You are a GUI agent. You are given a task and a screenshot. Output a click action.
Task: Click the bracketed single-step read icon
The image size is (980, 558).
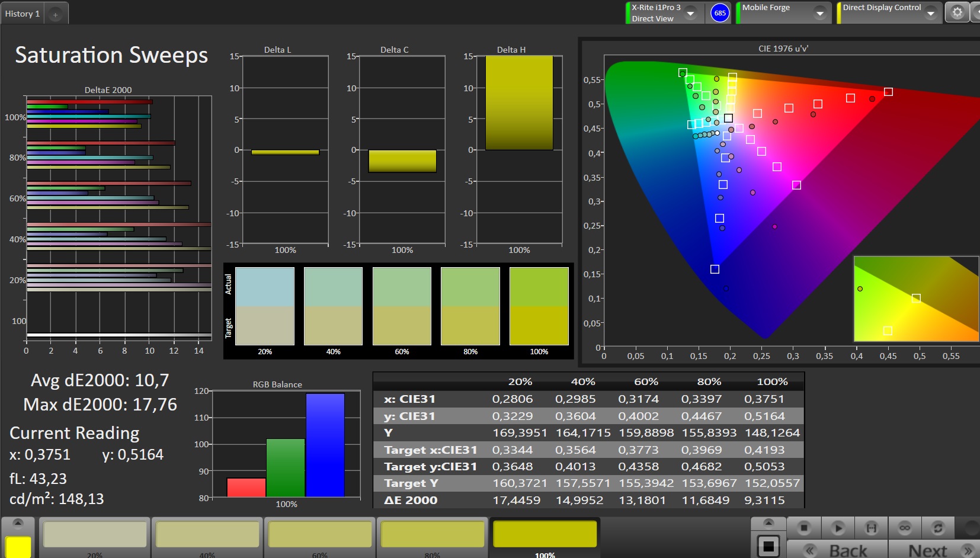872,527
